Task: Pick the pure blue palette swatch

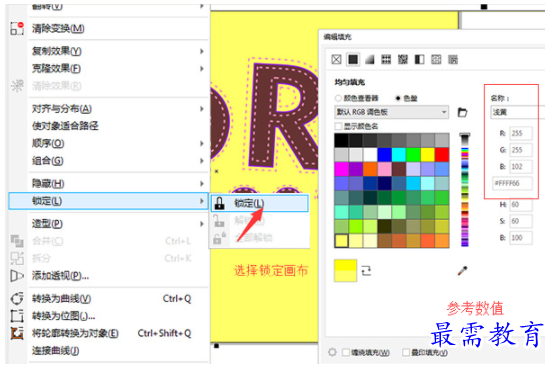Action: coord(384,155)
